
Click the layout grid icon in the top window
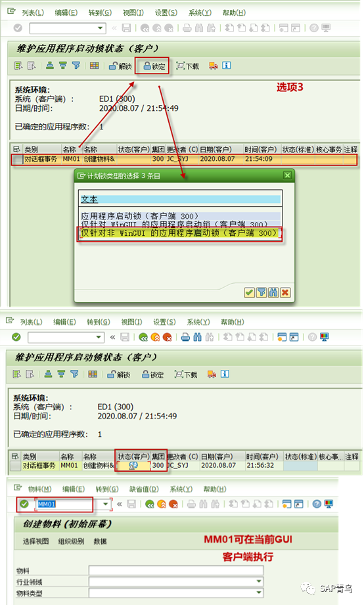(x=94, y=66)
